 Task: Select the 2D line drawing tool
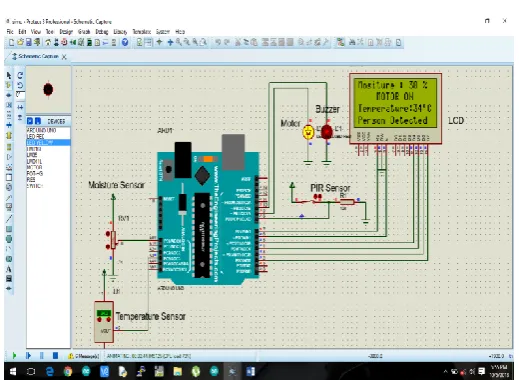pyautogui.click(x=9, y=219)
